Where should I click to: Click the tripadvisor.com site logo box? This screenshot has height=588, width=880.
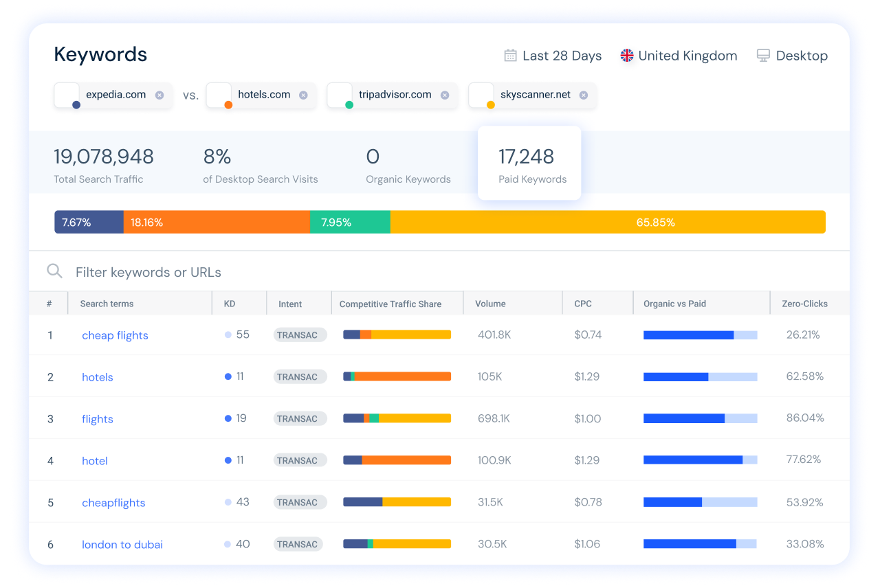coord(340,95)
